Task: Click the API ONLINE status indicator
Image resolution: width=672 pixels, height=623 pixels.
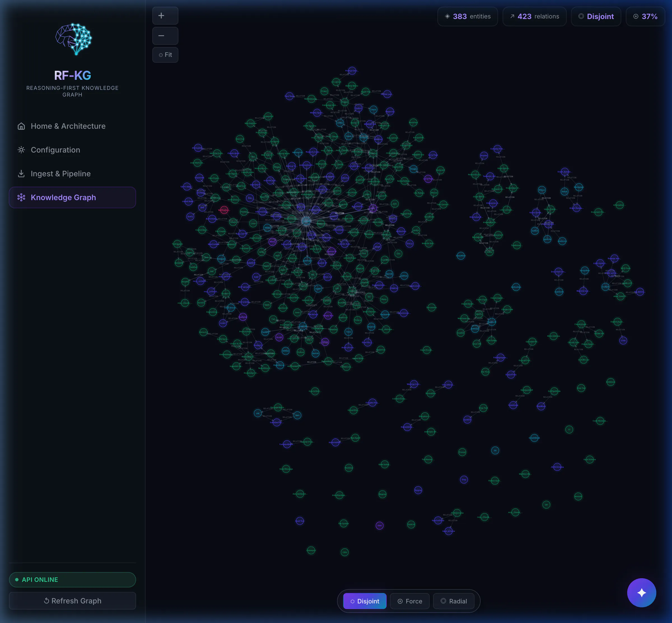Action: [73, 580]
